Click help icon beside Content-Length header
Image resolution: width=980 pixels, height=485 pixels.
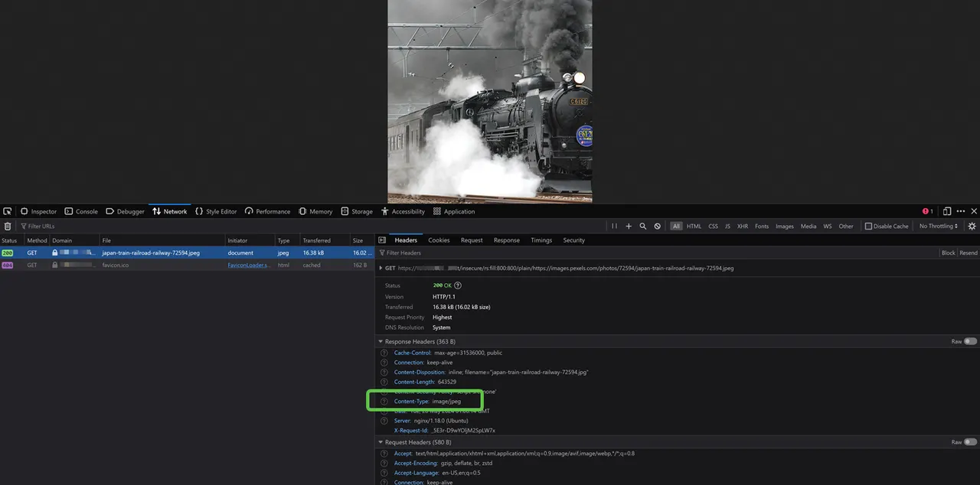coord(384,382)
